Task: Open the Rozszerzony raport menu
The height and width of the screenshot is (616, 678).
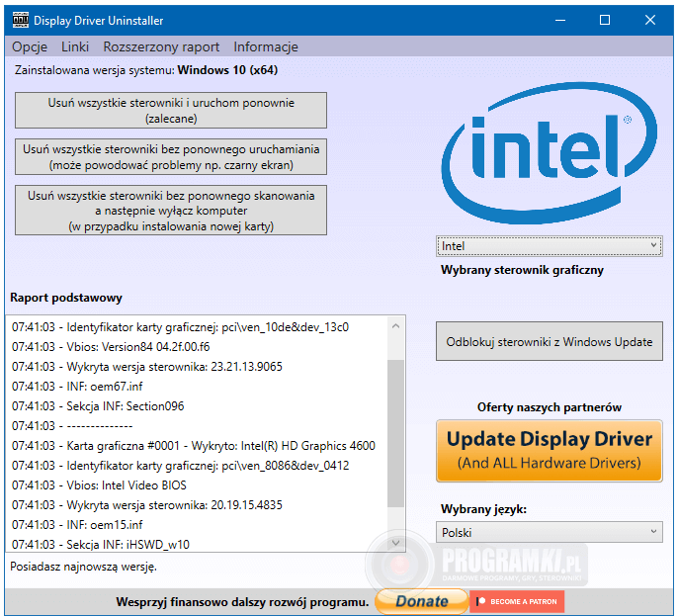Action: click(x=161, y=46)
